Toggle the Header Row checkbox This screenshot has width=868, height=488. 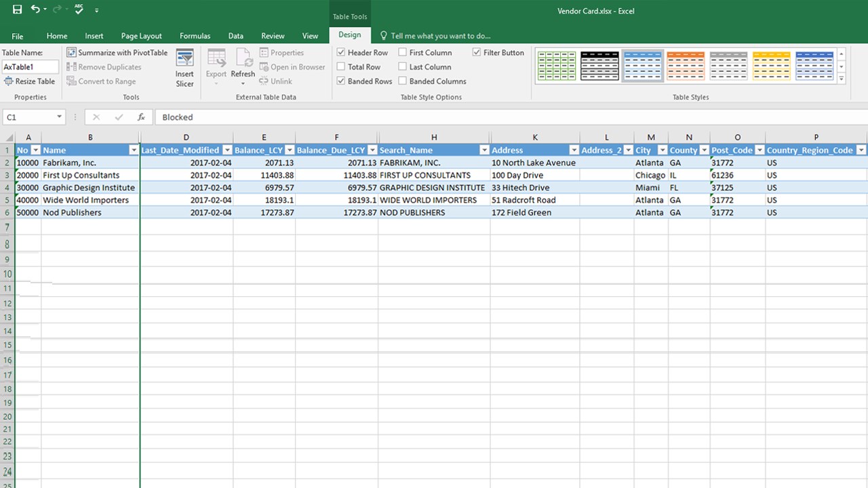[x=341, y=52]
